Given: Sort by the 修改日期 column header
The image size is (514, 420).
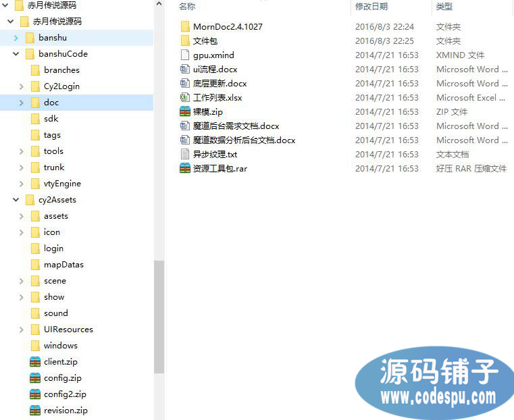Looking at the screenshot, I should (371, 6).
